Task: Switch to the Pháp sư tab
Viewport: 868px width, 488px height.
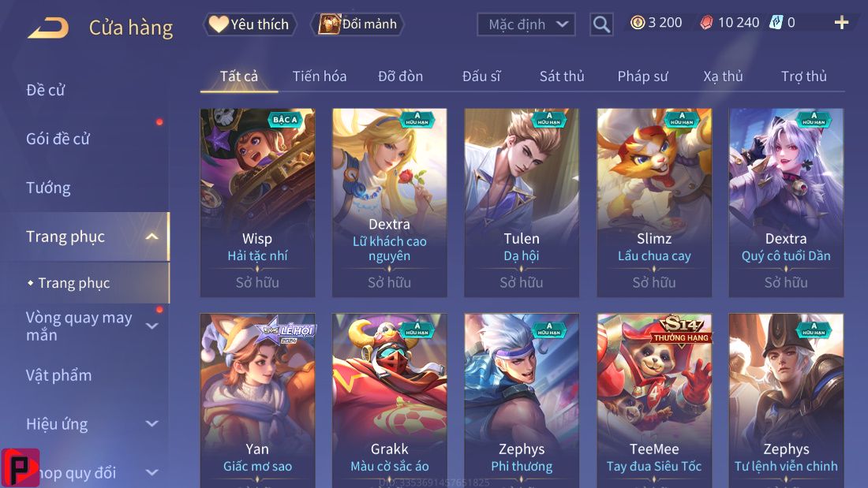Action: pos(642,76)
